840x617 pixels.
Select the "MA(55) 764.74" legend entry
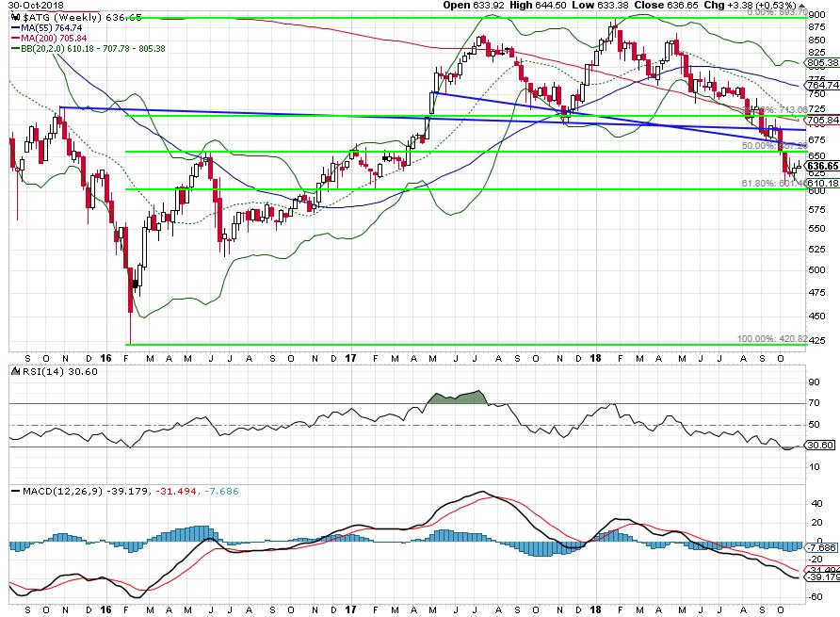pos(52,28)
